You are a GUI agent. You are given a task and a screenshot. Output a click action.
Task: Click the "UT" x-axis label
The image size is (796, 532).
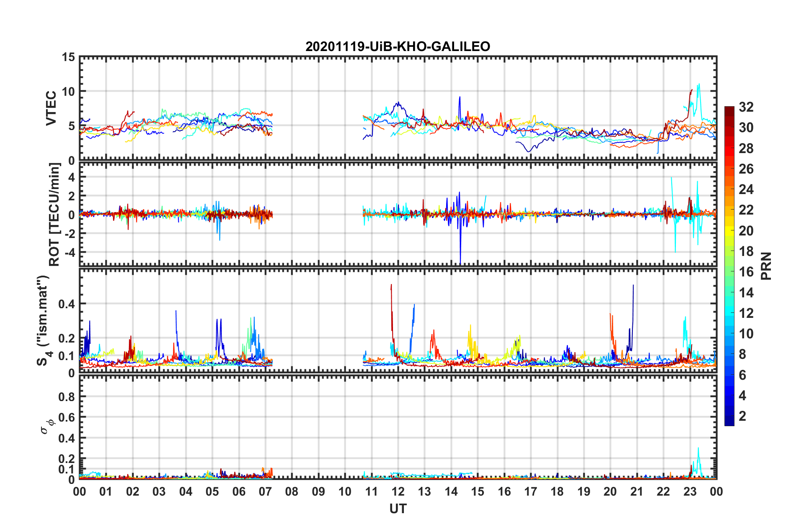398,509
